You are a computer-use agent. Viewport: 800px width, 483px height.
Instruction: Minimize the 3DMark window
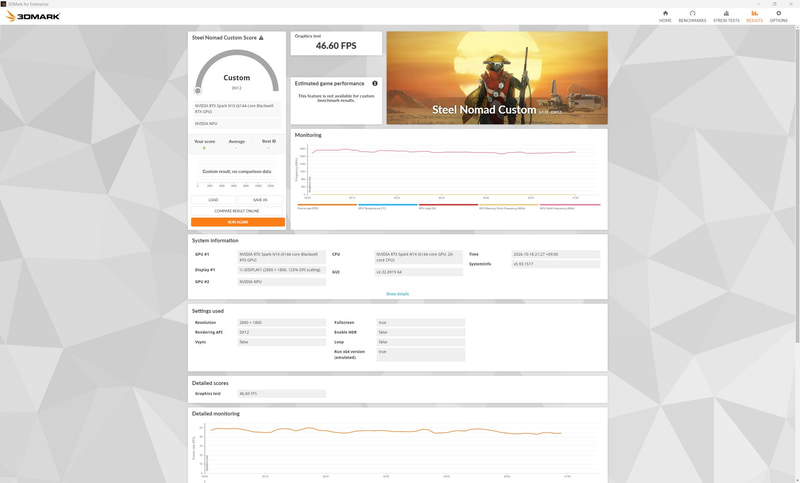click(x=758, y=4)
